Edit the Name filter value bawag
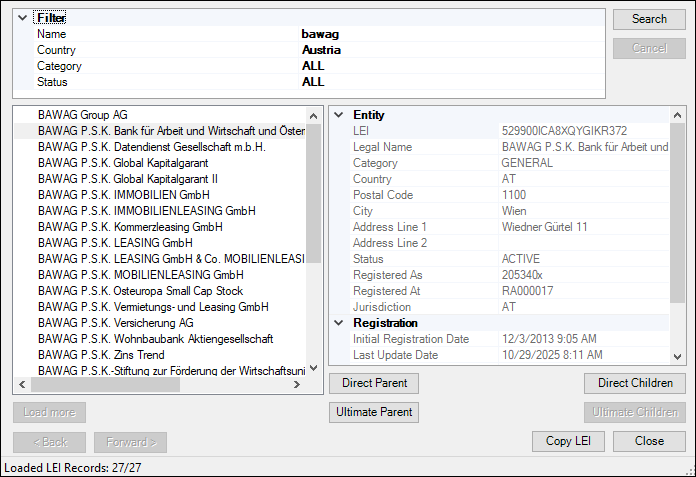696x477 pixels. [x=451, y=34]
